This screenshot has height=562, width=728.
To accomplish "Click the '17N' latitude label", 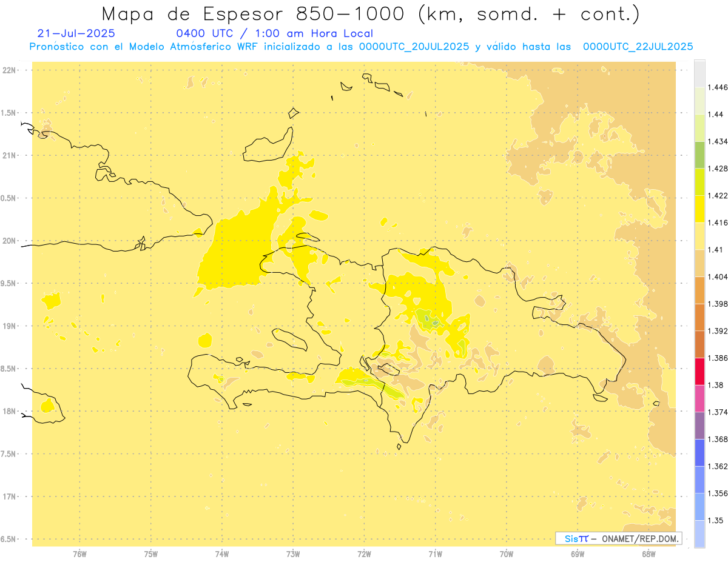I will (9, 497).
